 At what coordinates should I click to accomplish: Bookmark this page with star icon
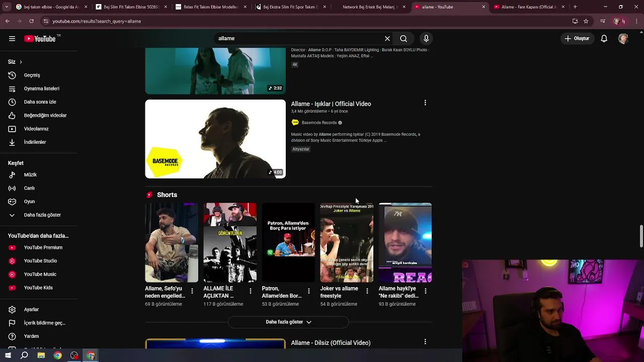coord(586,21)
